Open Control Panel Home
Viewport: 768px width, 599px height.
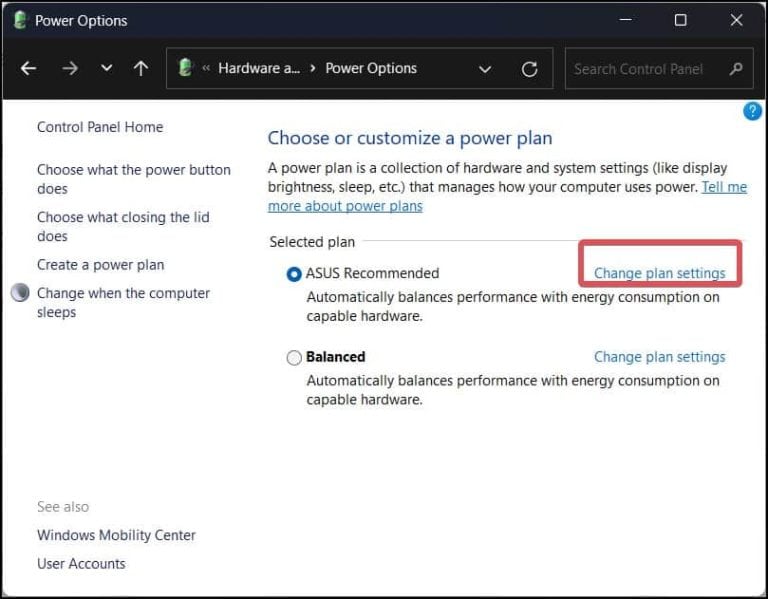[x=100, y=127]
